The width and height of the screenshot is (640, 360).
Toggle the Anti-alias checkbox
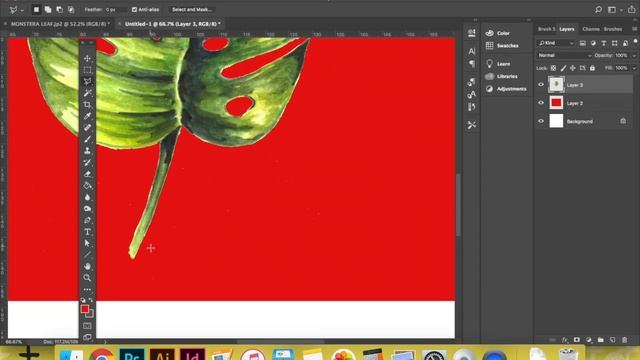[134, 9]
